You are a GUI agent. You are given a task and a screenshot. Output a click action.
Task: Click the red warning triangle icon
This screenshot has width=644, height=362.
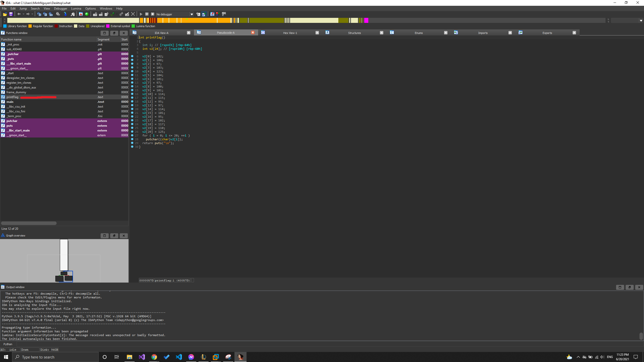coord(81,14)
